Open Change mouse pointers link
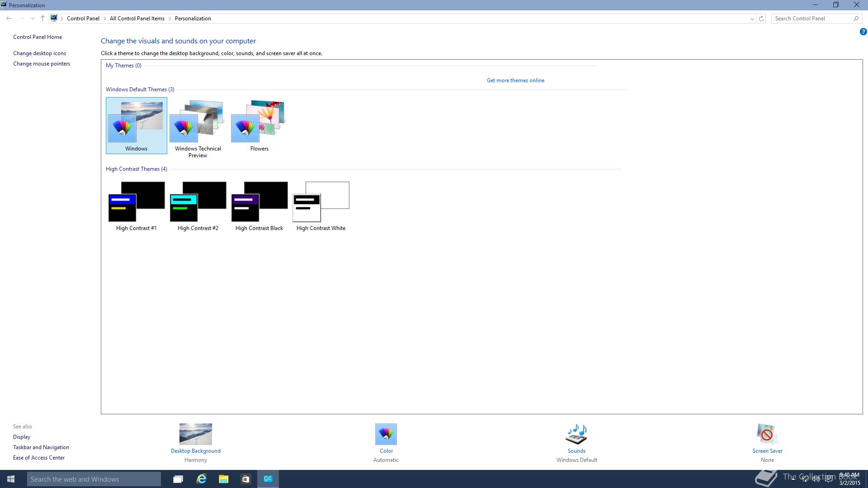Image resolution: width=868 pixels, height=488 pixels. 42,64
